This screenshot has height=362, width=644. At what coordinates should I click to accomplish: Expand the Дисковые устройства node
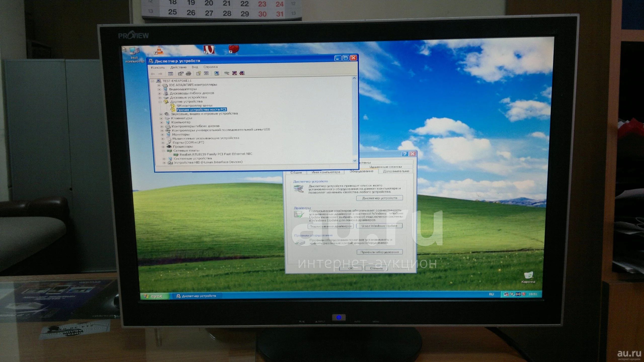[x=160, y=98]
